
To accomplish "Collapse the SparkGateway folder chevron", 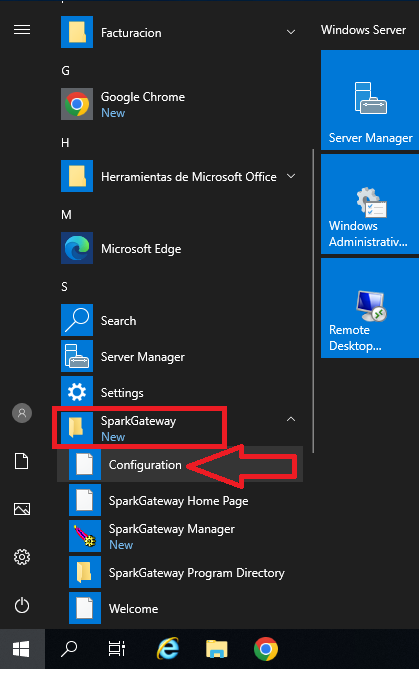I will point(291,419).
